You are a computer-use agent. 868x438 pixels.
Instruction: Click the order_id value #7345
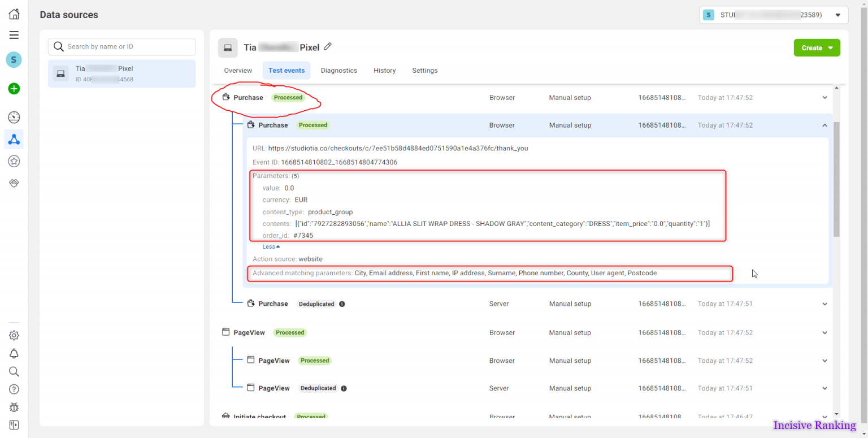[303, 236]
